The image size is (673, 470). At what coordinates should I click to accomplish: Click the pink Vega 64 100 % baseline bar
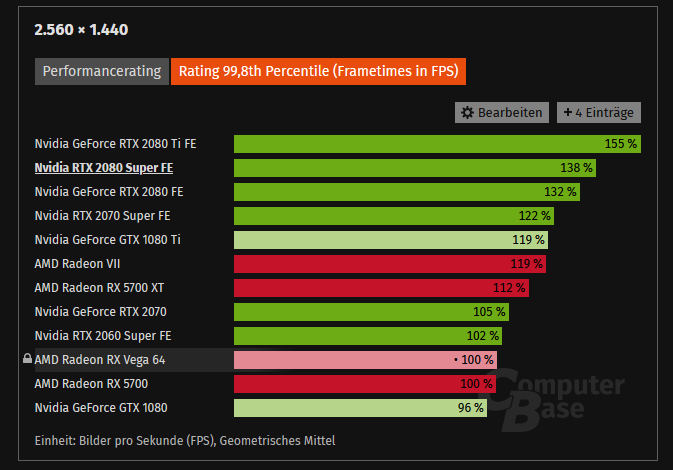(x=365, y=360)
